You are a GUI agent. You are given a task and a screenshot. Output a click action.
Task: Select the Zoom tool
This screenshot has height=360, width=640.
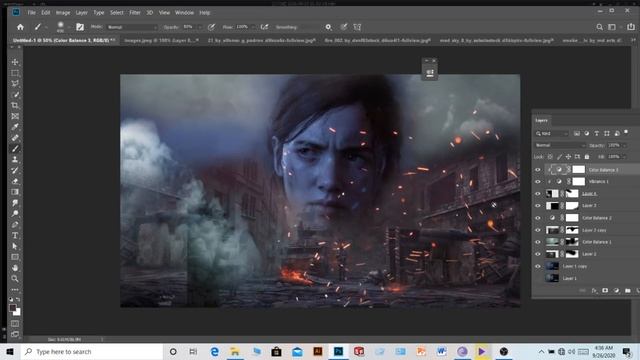[x=15, y=279]
